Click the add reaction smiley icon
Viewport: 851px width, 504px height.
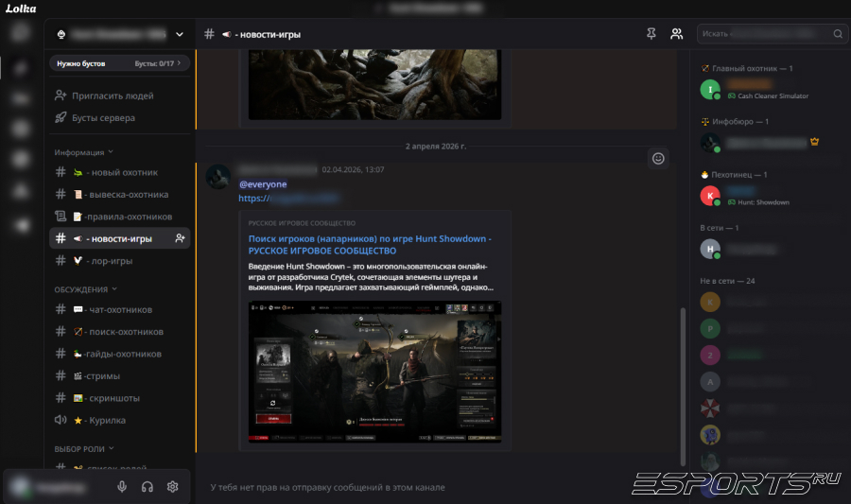click(658, 159)
